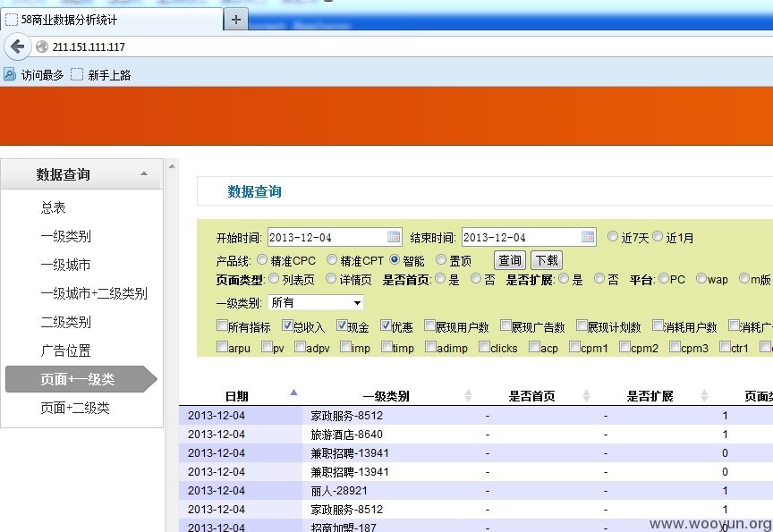
Task: Check the pv checkbox
Action: [267, 347]
